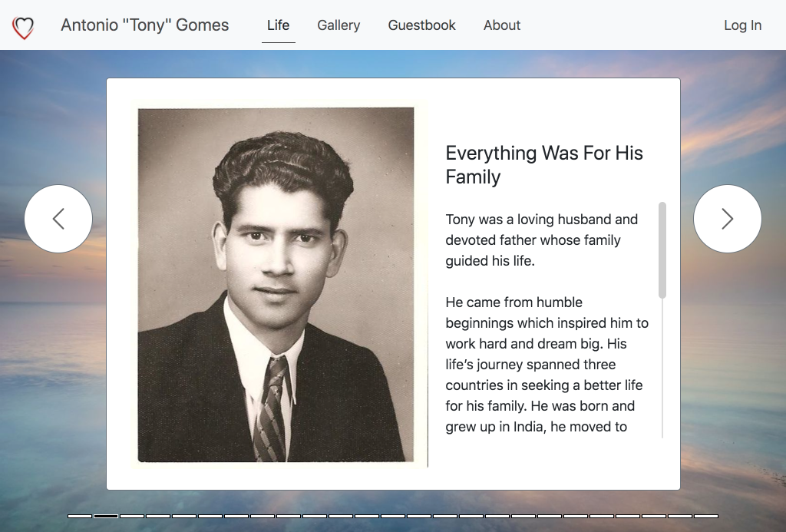
Task: Click the "Everything Was For His Family" heading
Action: tap(544, 164)
